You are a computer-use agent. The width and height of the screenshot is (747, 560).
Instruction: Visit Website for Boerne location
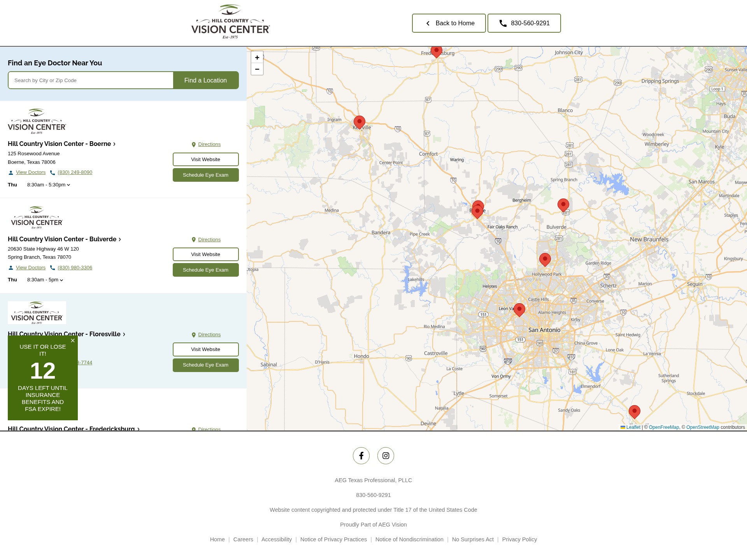pos(206,160)
